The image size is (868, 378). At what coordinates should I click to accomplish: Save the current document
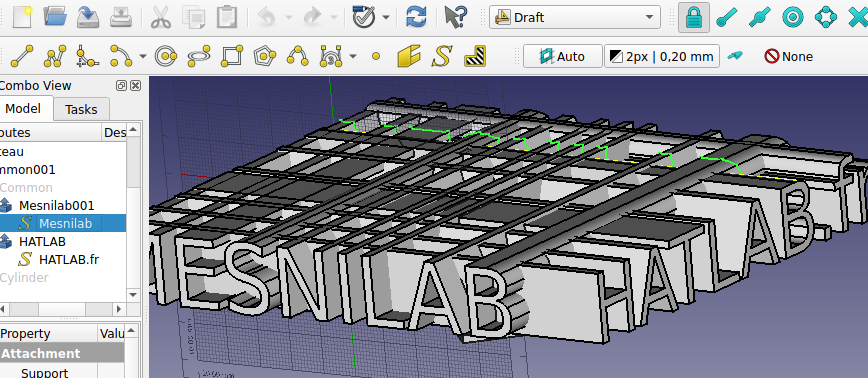click(x=87, y=17)
